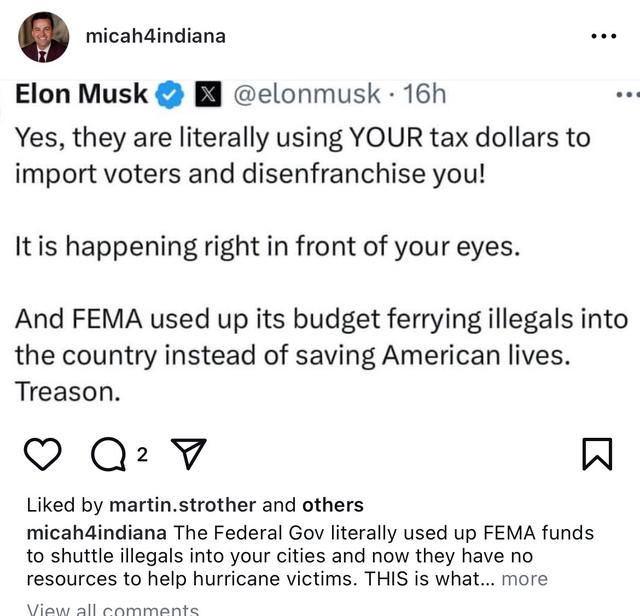Tap the Elon Musk display name
Screen dimensions: 640x616
tap(82, 95)
